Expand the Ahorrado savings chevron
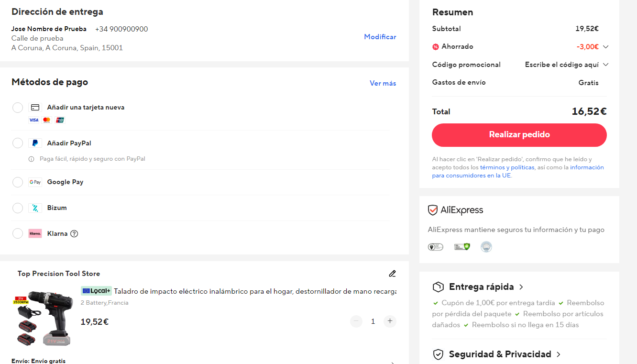This screenshot has width=637, height=364. (605, 47)
